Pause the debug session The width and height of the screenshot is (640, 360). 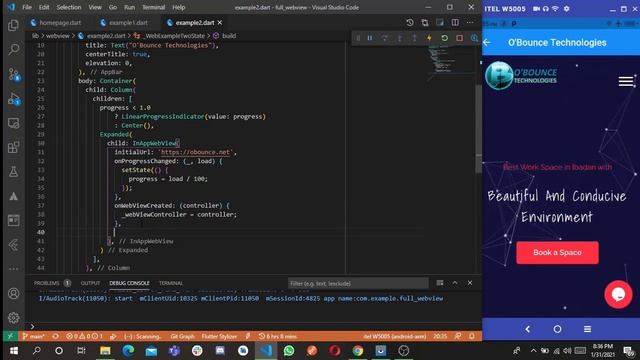(x=370, y=38)
